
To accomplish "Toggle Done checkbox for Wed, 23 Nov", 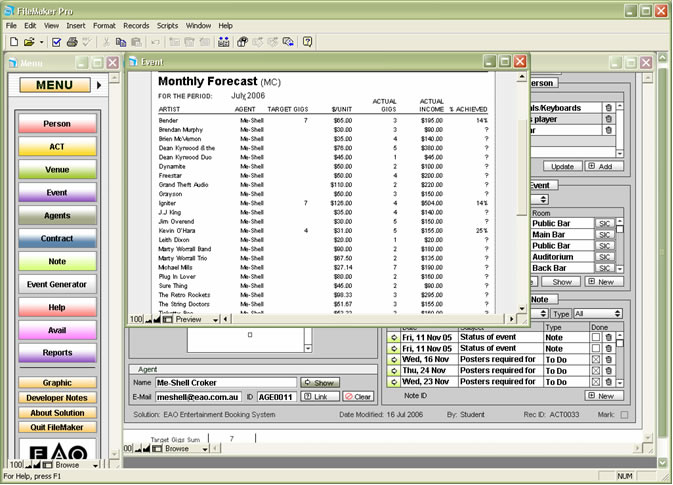I will pos(596,382).
